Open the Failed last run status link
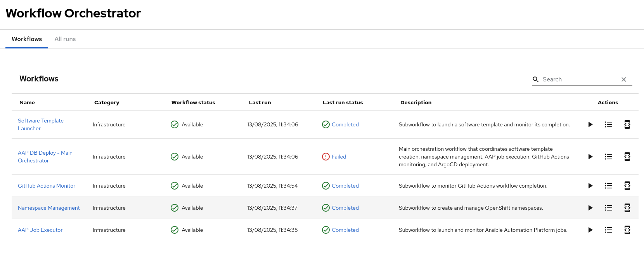This screenshot has height=264, width=644. click(339, 157)
